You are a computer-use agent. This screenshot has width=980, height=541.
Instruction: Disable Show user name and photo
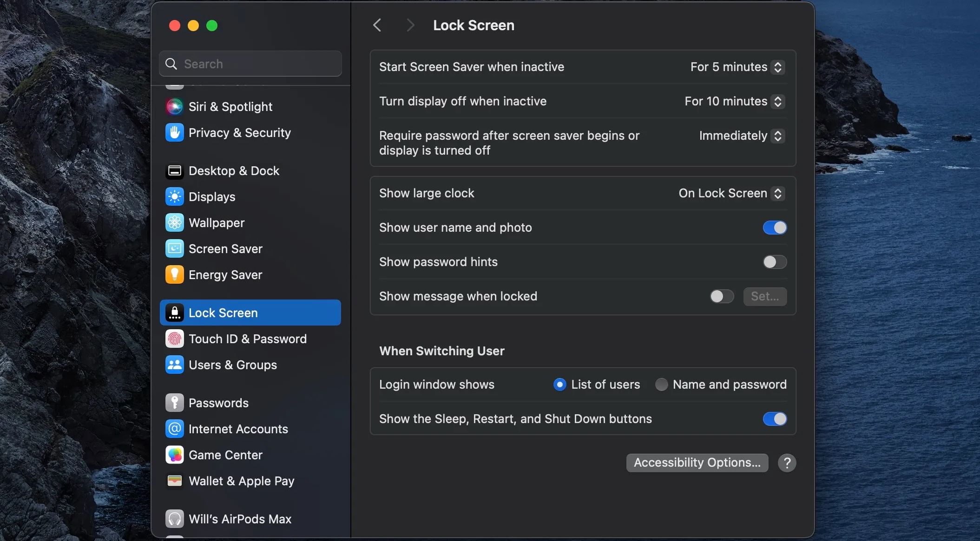click(x=775, y=228)
